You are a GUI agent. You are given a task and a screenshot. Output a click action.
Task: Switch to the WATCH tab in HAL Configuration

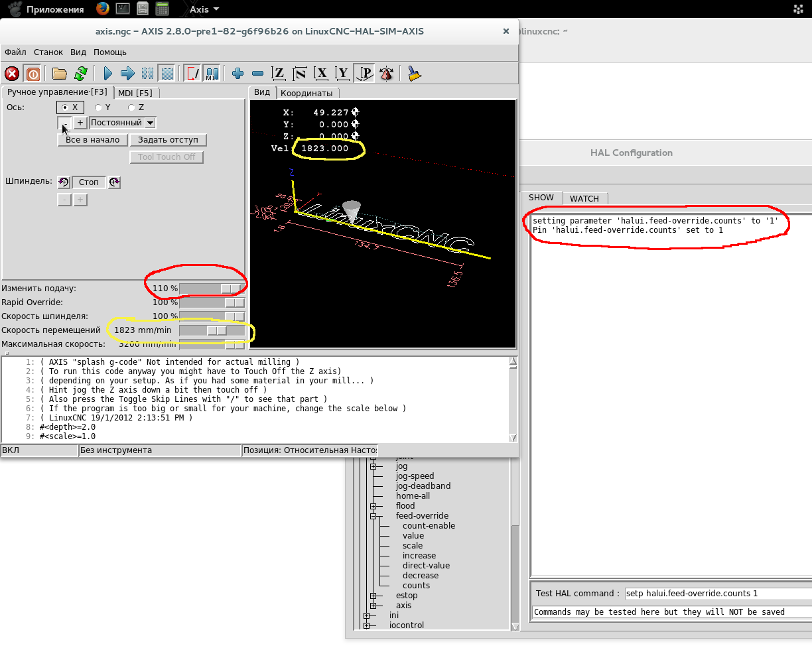pyautogui.click(x=584, y=198)
